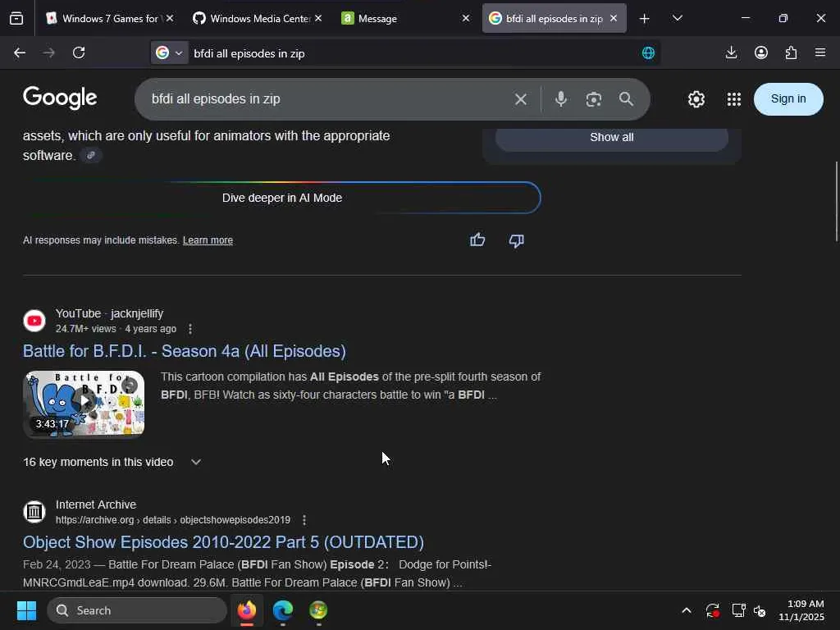This screenshot has width=840, height=630.
Task: Submit search with magnifier icon
Action: (626, 99)
